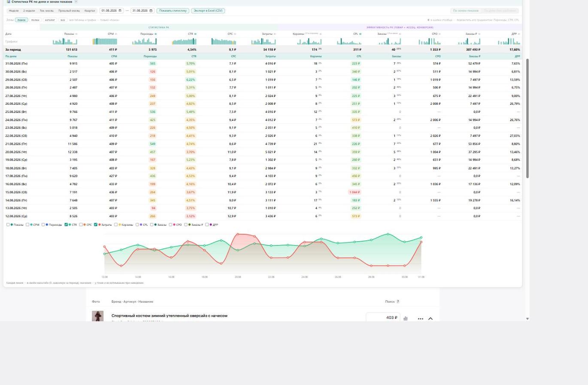Uncheck the Затраты chart series checkbox
588x385 pixels.
click(95, 224)
